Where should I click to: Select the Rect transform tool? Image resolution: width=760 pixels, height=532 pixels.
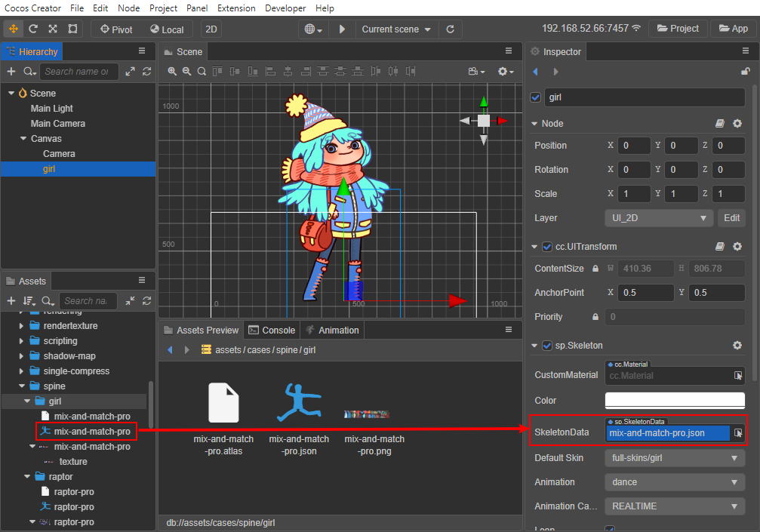point(72,29)
